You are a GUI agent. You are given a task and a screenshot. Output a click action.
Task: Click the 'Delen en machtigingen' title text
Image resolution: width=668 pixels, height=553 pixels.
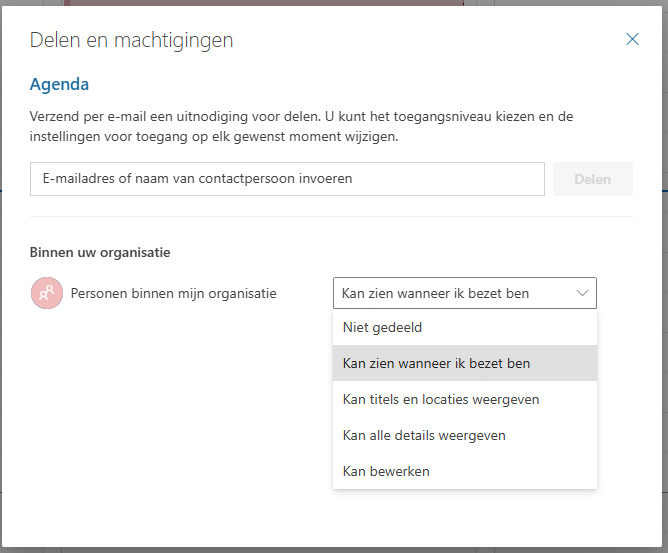131,41
